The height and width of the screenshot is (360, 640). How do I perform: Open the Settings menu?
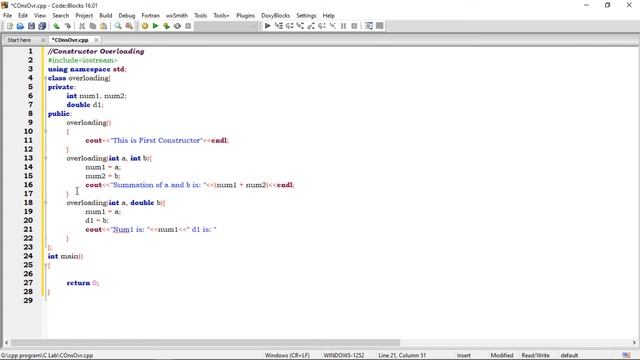(306, 16)
